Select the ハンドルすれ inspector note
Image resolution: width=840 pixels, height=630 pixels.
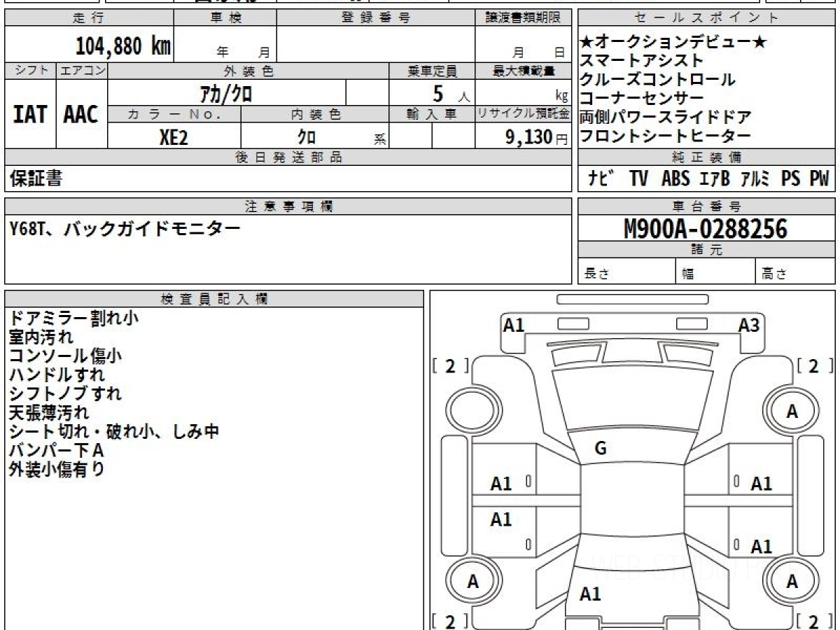[57, 375]
